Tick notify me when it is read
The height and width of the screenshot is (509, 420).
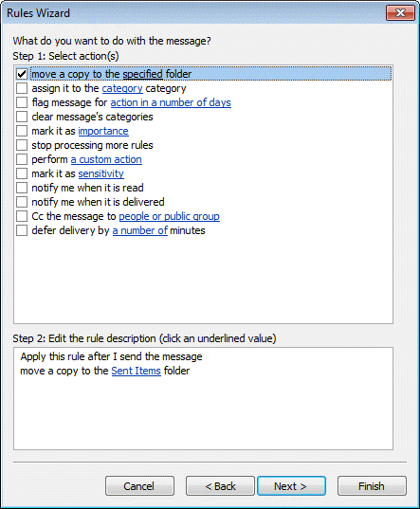[22, 188]
